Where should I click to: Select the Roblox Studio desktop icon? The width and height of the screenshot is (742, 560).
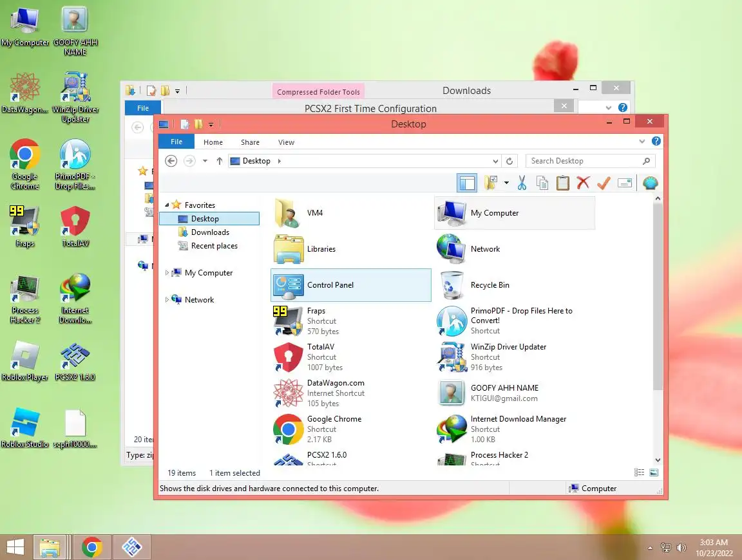click(x=24, y=428)
